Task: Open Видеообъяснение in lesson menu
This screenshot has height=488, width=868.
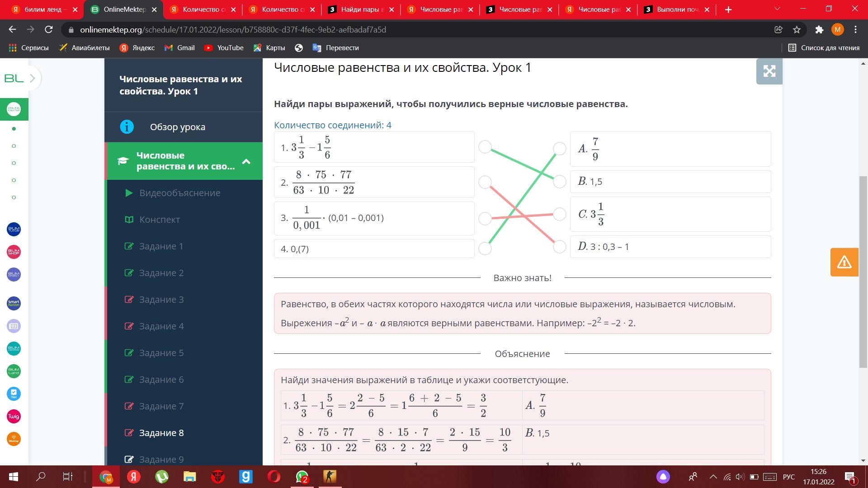Action: (x=179, y=193)
